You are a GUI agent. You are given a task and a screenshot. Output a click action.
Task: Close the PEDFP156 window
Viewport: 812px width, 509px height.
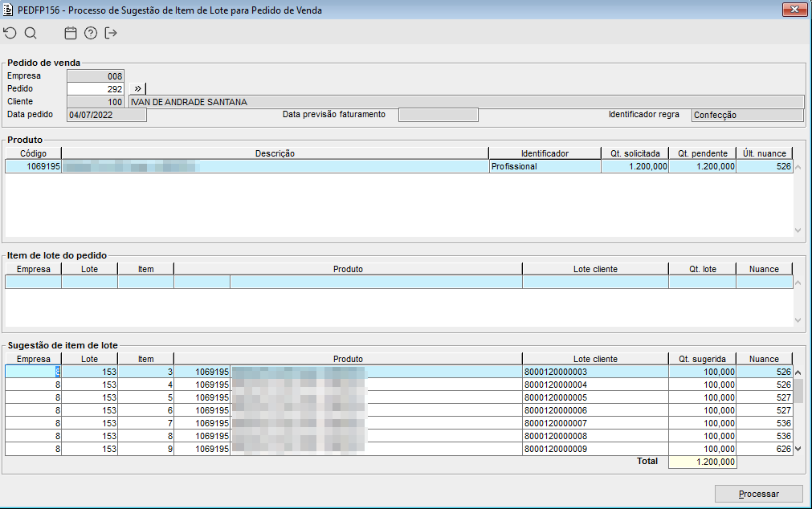tap(794, 10)
